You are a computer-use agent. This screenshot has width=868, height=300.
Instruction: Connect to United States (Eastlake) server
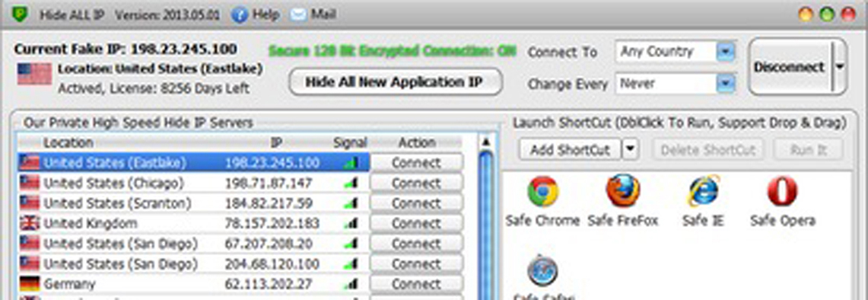(416, 163)
